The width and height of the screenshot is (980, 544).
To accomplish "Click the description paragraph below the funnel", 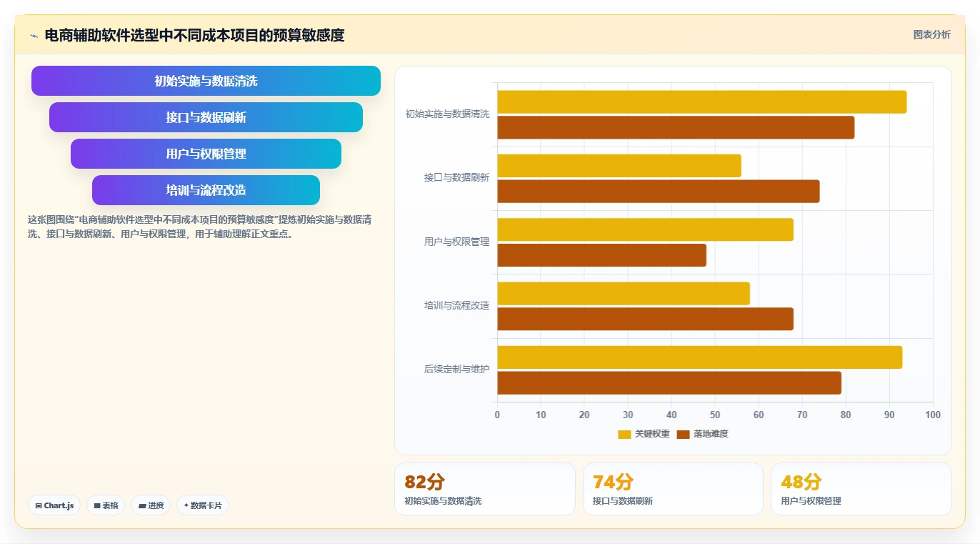I will (199, 227).
